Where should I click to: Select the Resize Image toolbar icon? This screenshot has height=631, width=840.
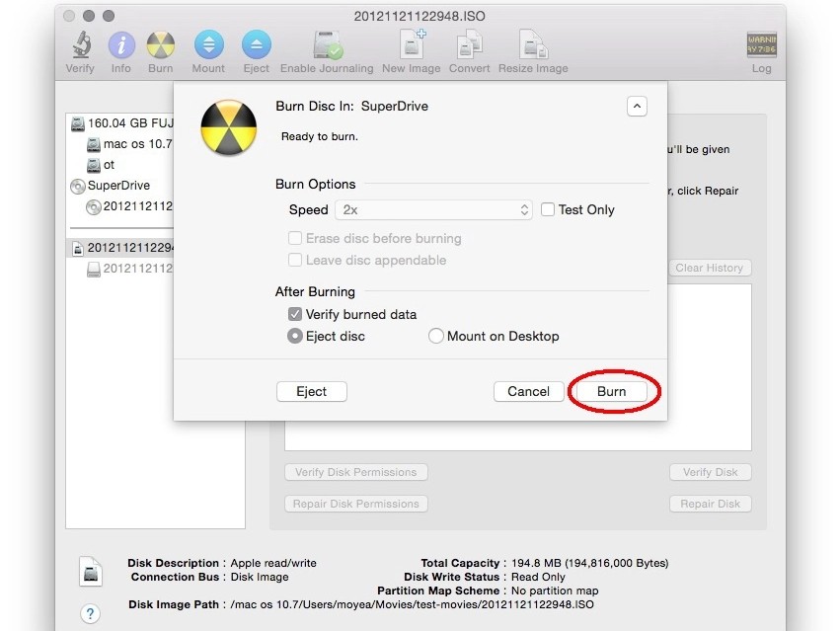click(x=533, y=43)
